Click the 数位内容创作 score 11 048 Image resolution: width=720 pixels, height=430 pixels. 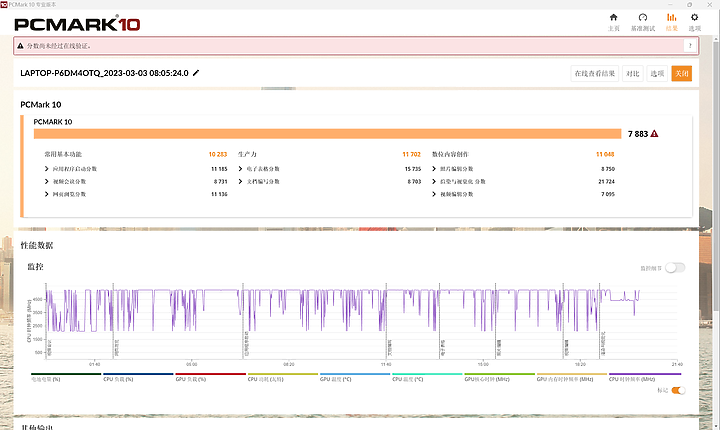(x=605, y=154)
